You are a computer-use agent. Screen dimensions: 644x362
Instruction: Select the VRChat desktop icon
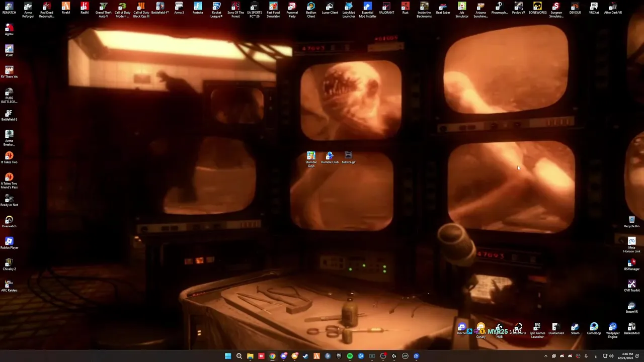tap(594, 8)
